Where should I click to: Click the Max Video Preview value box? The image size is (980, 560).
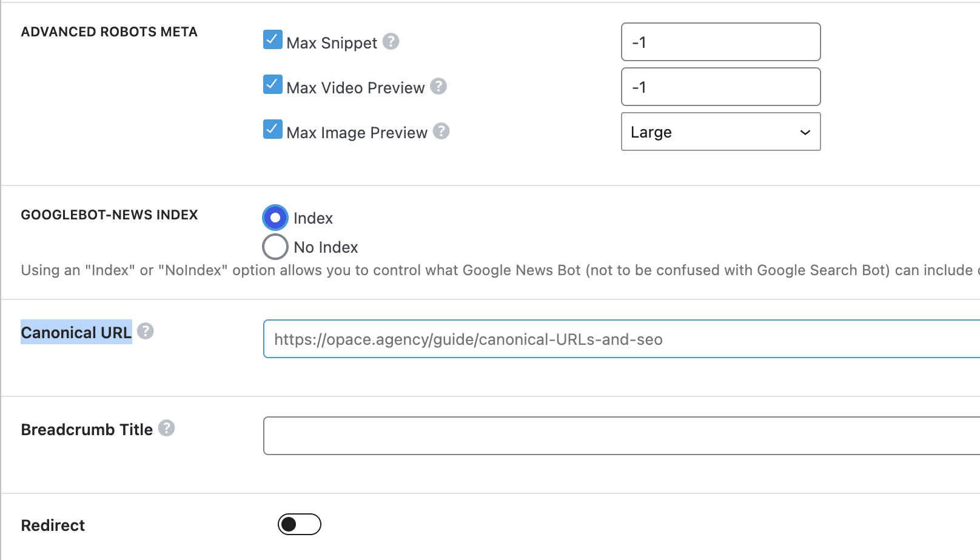point(720,87)
